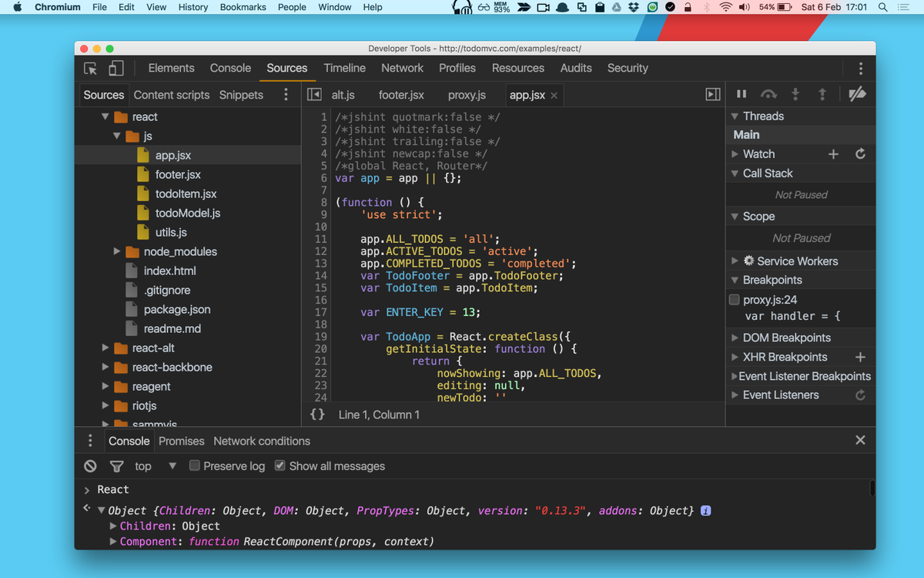Expand the Event Listener Breakpoints section
This screenshot has width=924, height=578.
(734, 376)
